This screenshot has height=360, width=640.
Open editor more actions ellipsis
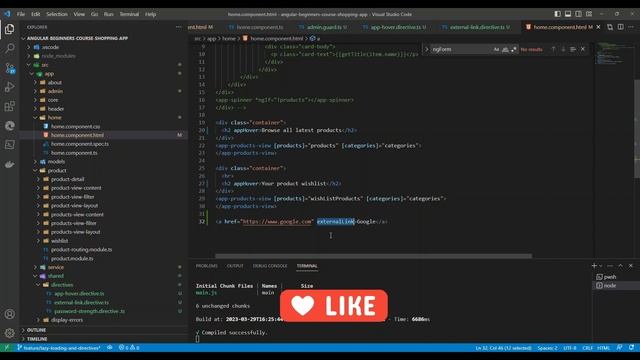click(631, 27)
